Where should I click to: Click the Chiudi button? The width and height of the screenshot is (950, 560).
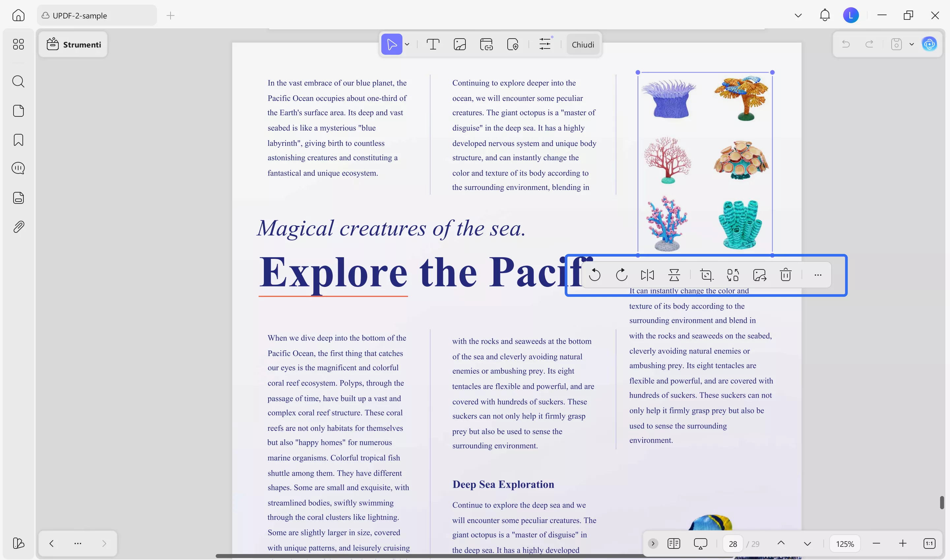pyautogui.click(x=583, y=45)
